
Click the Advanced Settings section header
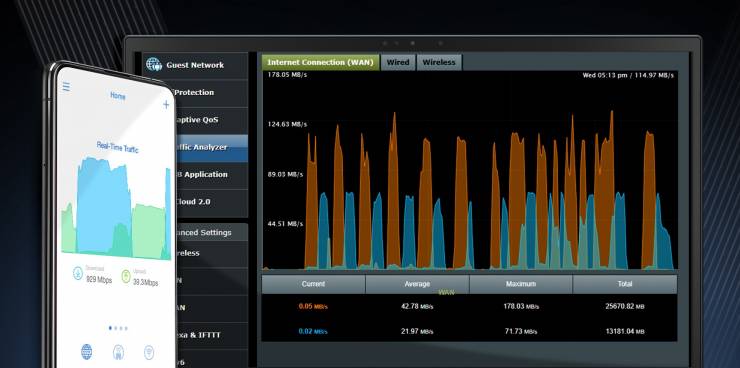(212, 232)
